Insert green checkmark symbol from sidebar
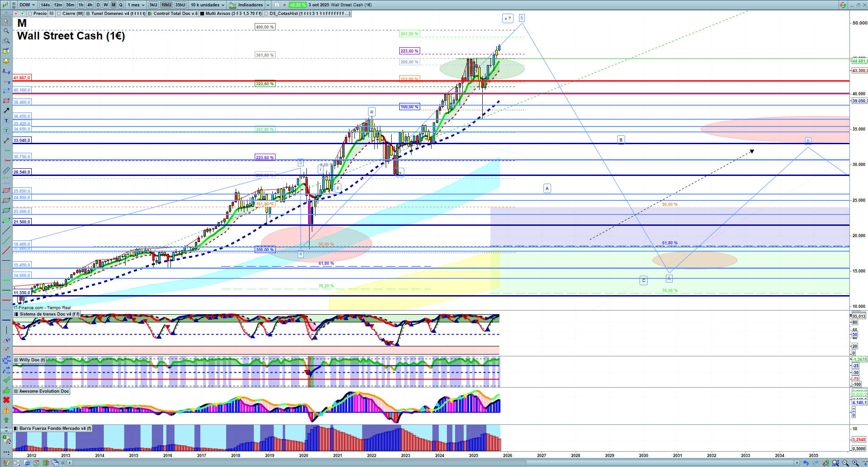868x467 pixels. (6, 380)
